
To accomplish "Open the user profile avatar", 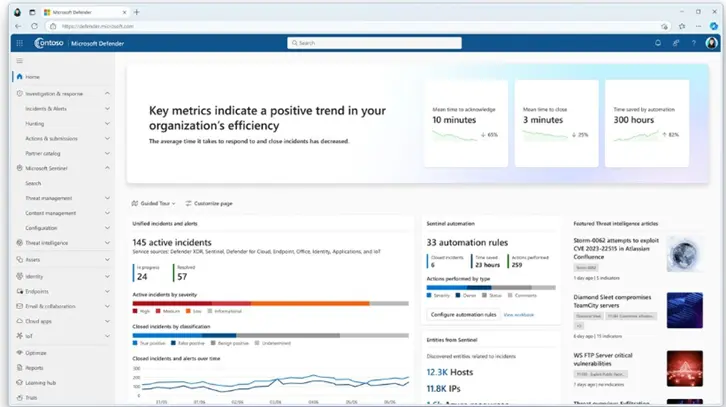I will [x=711, y=43].
